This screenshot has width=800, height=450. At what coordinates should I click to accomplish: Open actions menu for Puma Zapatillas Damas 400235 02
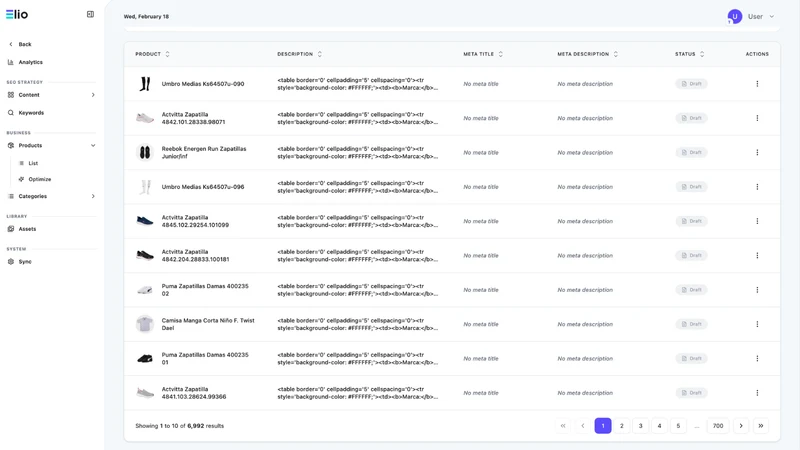757,290
